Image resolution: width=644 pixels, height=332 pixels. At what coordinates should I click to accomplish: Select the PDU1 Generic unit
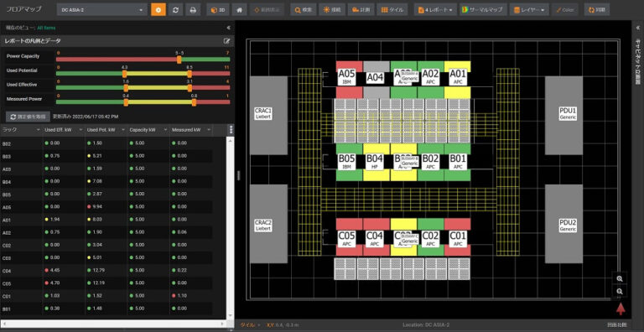click(x=563, y=116)
